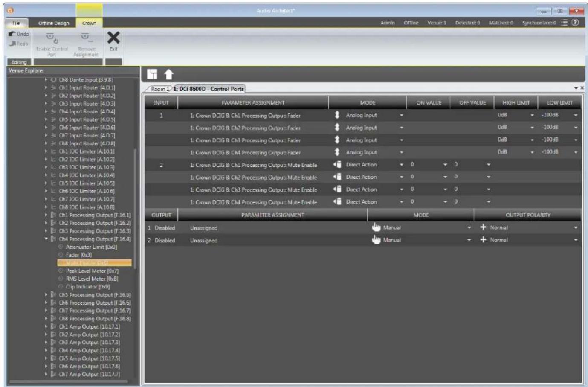Click the Venue Explorer vertical scrollbar

tap(135, 209)
